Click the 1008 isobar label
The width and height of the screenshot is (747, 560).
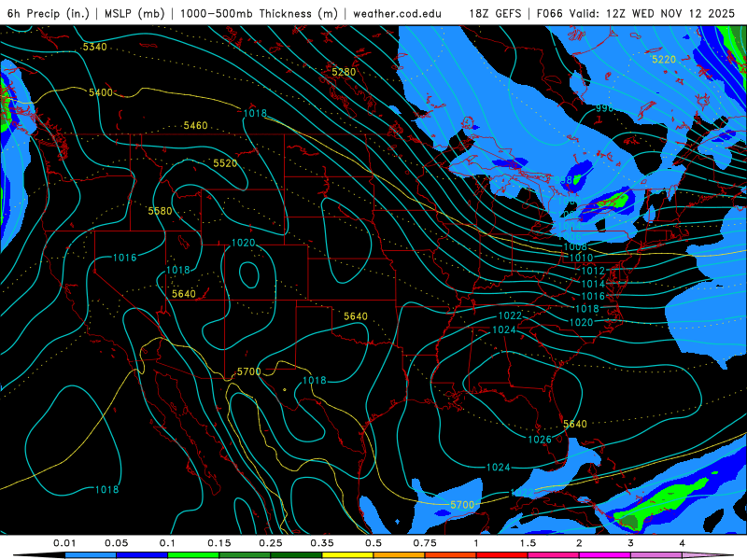coord(575,246)
